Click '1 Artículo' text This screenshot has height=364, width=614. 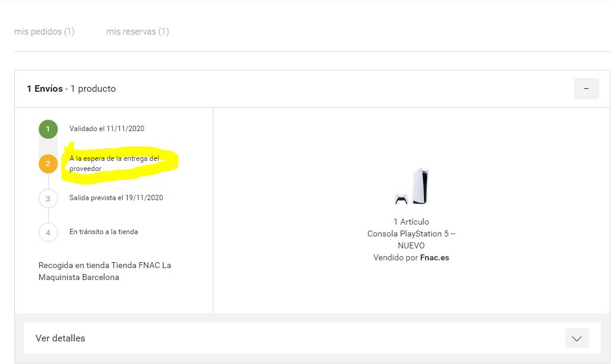click(411, 222)
